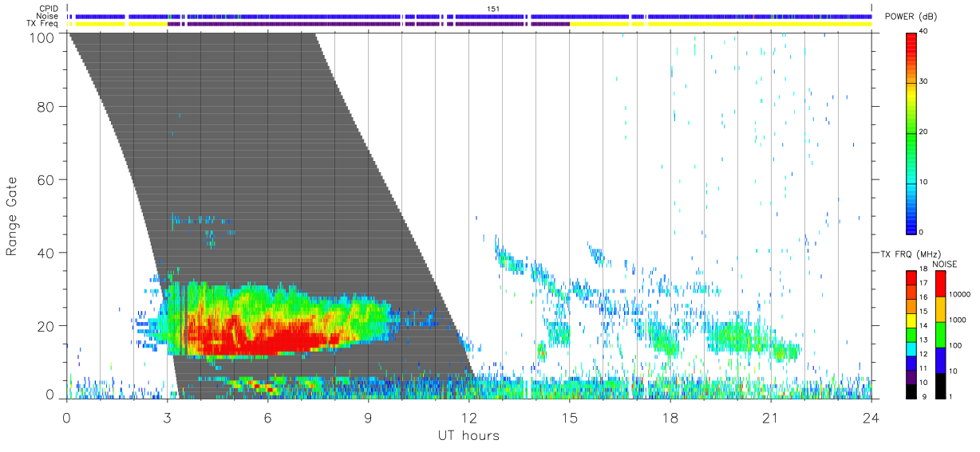Pick the red top segment of the NOISE bar

coord(939,284)
